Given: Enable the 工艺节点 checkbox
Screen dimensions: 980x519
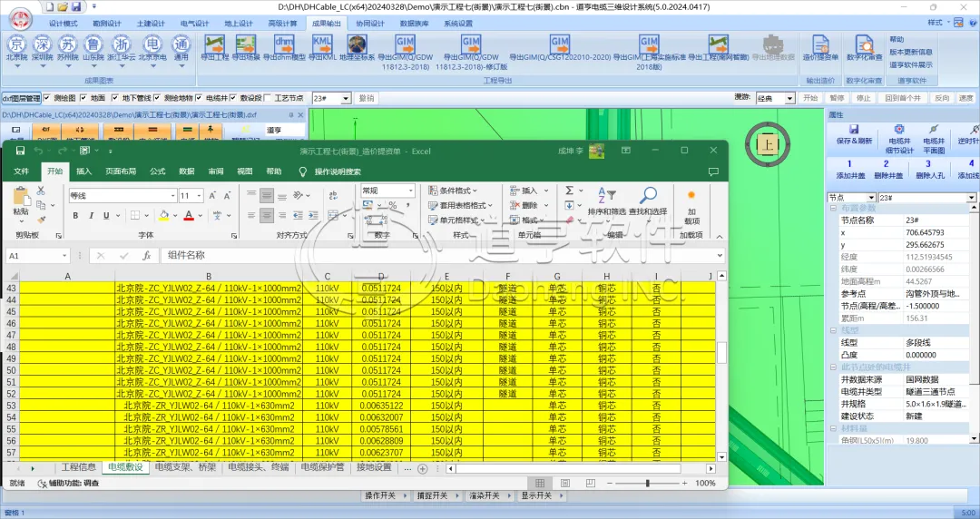Looking at the screenshot, I should (x=268, y=98).
